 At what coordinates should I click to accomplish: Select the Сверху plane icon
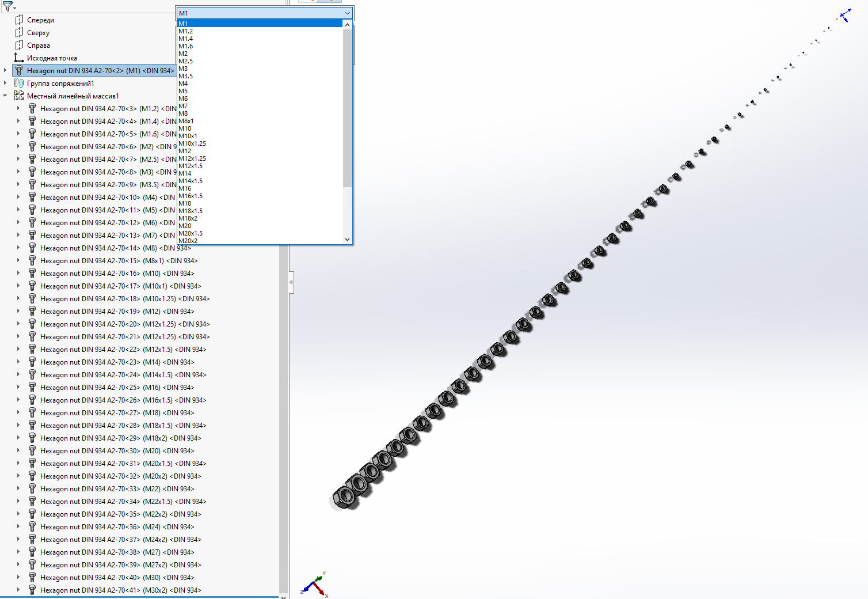pyautogui.click(x=19, y=32)
